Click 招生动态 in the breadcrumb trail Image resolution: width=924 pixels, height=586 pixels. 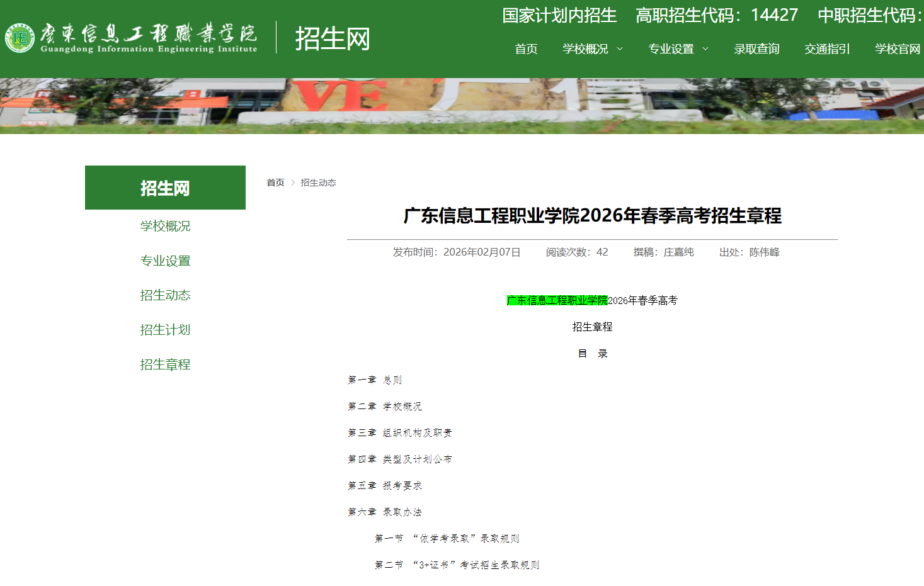319,183
